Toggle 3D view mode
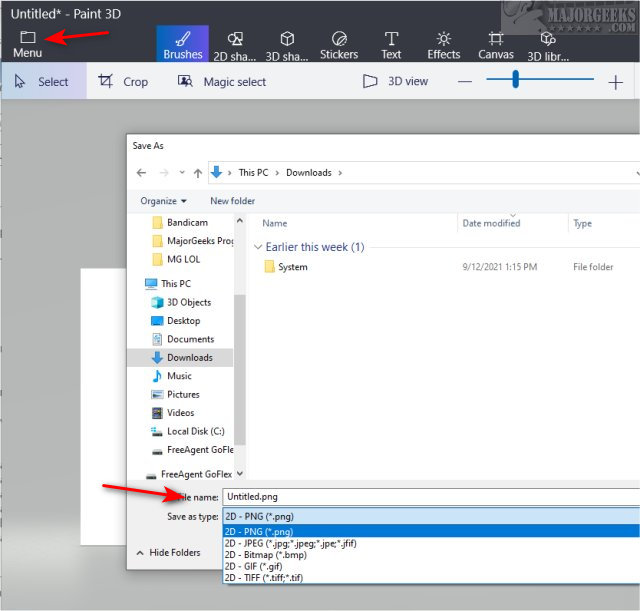The image size is (640, 611). tap(395, 81)
